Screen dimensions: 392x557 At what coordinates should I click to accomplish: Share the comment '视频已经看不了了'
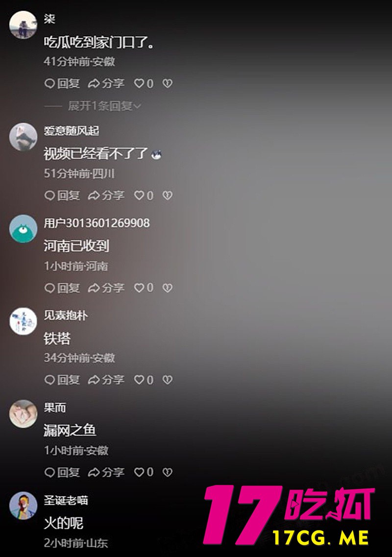pyautogui.click(x=106, y=195)
